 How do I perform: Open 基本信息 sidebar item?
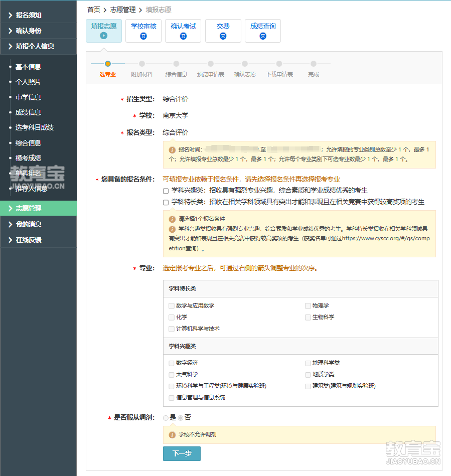pos(28,67)
